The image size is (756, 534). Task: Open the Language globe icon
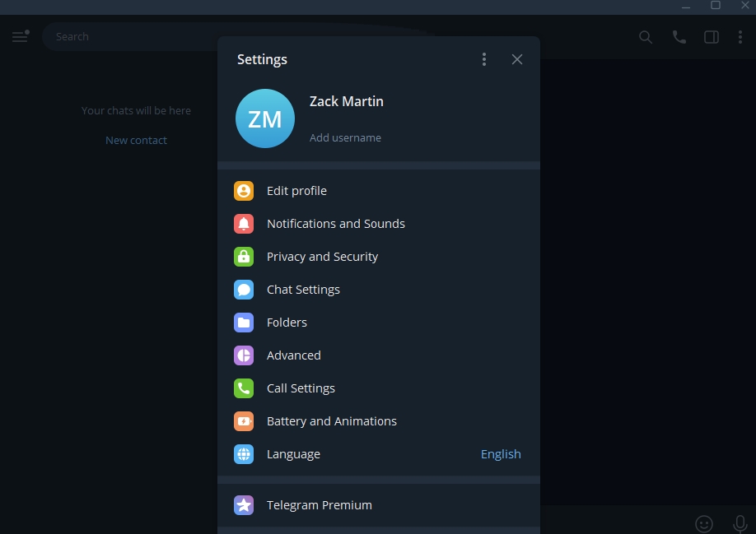[x=244, y=454]
